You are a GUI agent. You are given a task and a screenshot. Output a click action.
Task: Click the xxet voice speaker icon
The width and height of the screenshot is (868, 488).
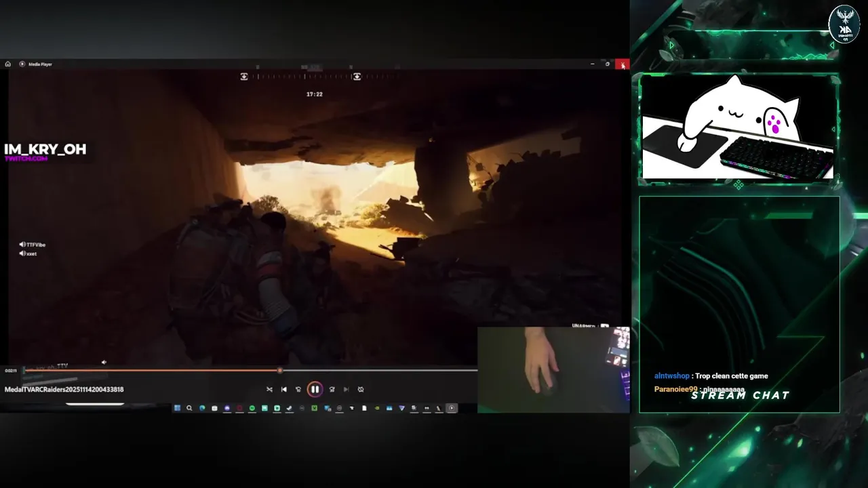point(22,253)
